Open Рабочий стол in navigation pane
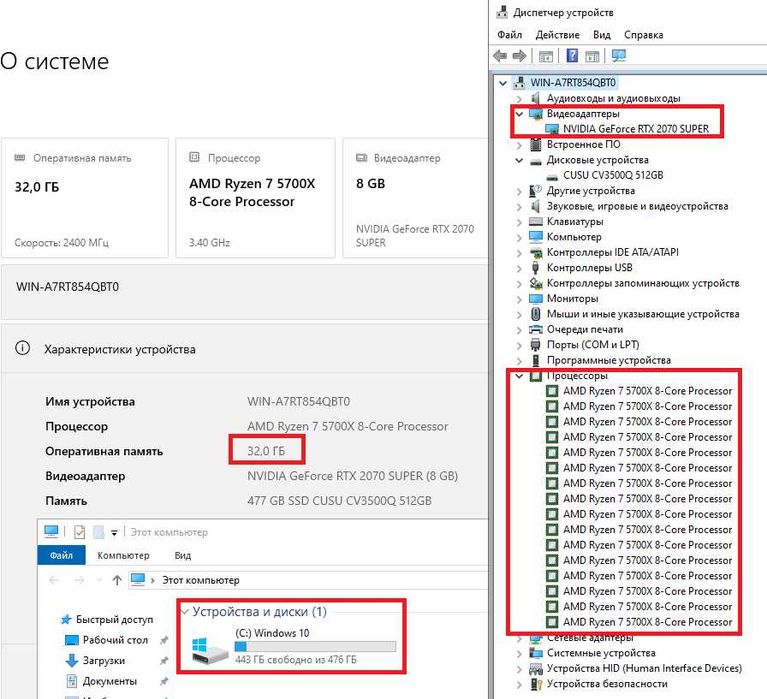 click(x=107, y=640)
